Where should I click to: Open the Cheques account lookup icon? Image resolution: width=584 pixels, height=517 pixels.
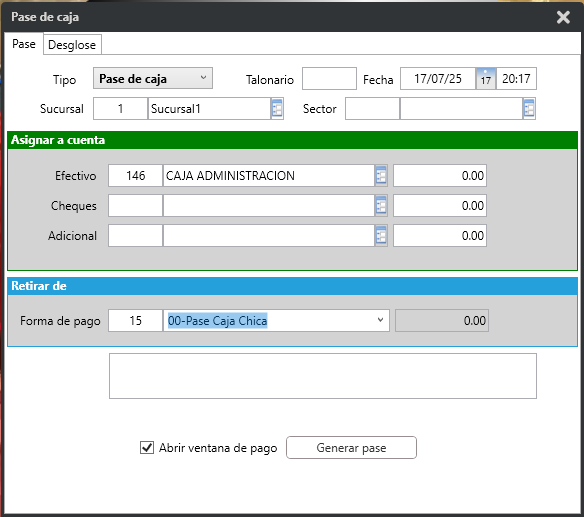(381, 206)
